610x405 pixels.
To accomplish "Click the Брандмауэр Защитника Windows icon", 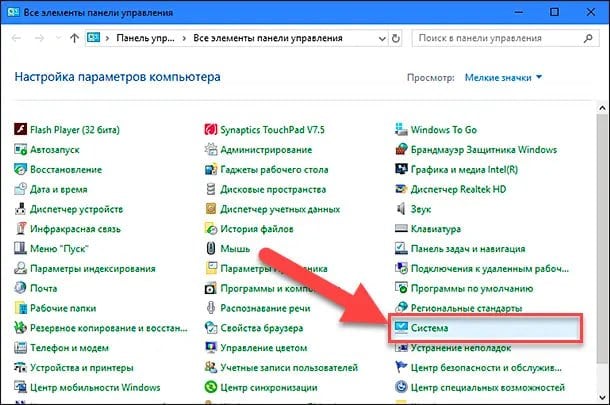I will 401,149.
